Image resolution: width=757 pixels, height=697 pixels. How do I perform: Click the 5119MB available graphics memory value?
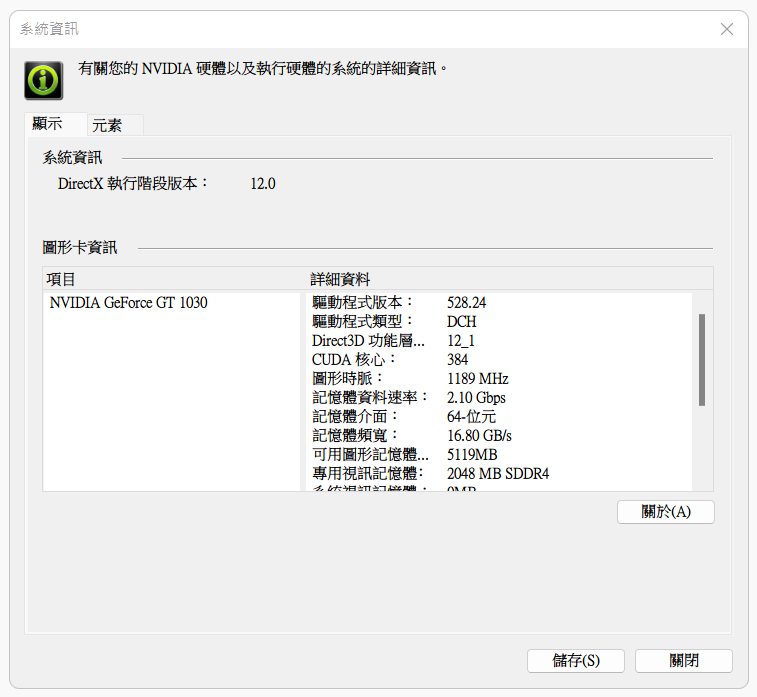pos(472,455)
